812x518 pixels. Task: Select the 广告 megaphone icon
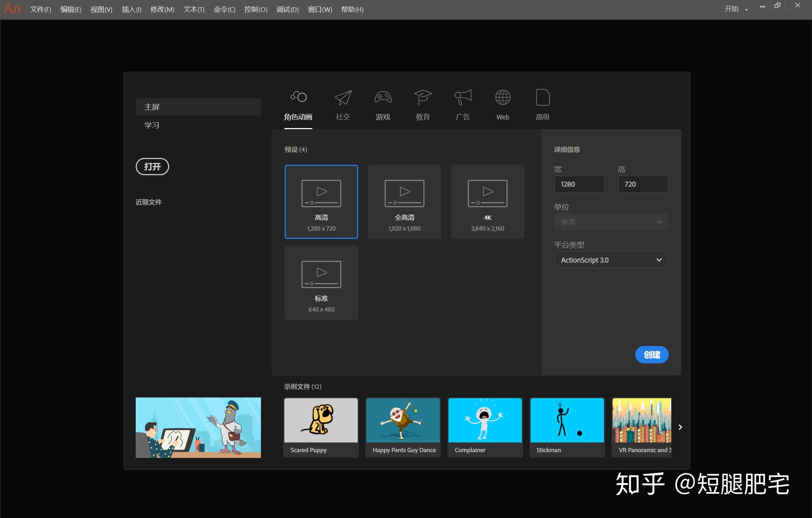tap(463, 97)
